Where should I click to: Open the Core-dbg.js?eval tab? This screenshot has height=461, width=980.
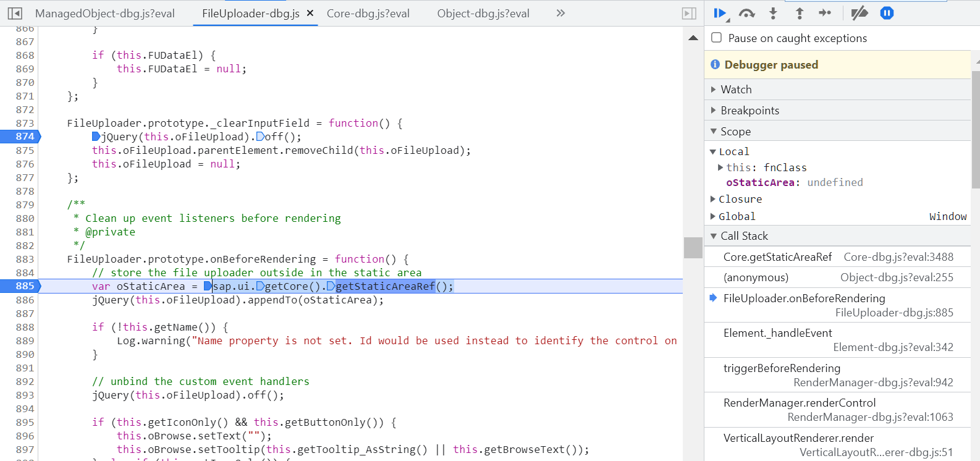click(368, 13)
